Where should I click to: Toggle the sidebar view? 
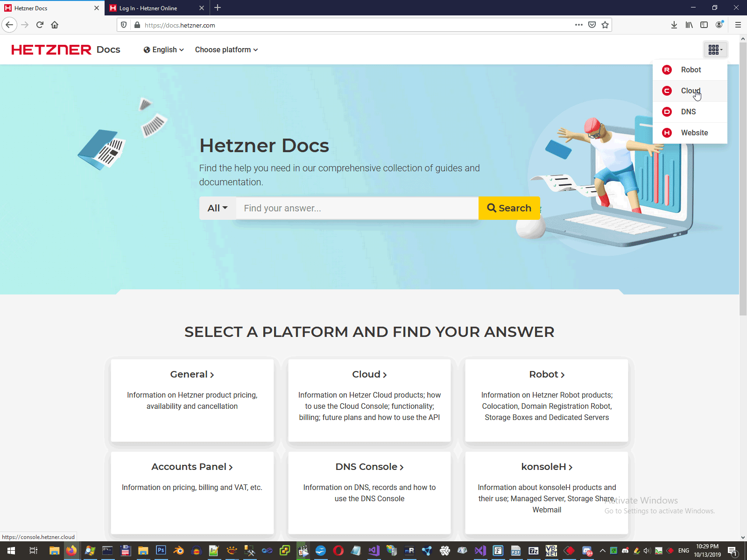[x=704, y=25]
